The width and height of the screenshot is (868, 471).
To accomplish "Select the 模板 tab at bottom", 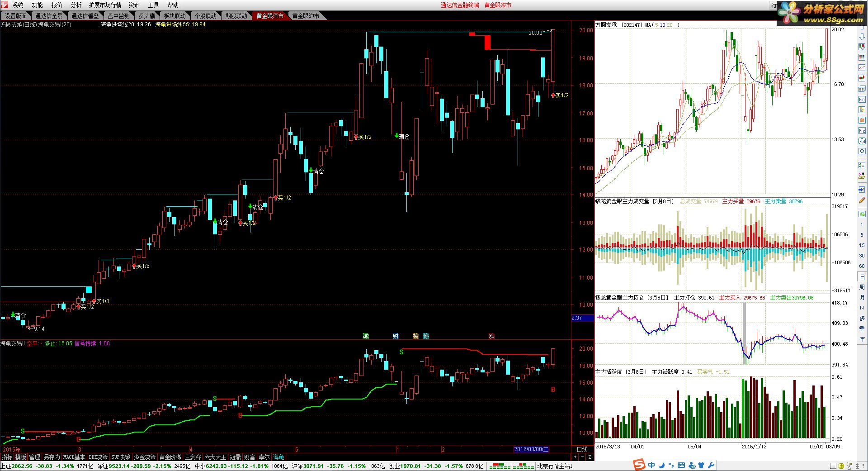I will coord(21,457).
